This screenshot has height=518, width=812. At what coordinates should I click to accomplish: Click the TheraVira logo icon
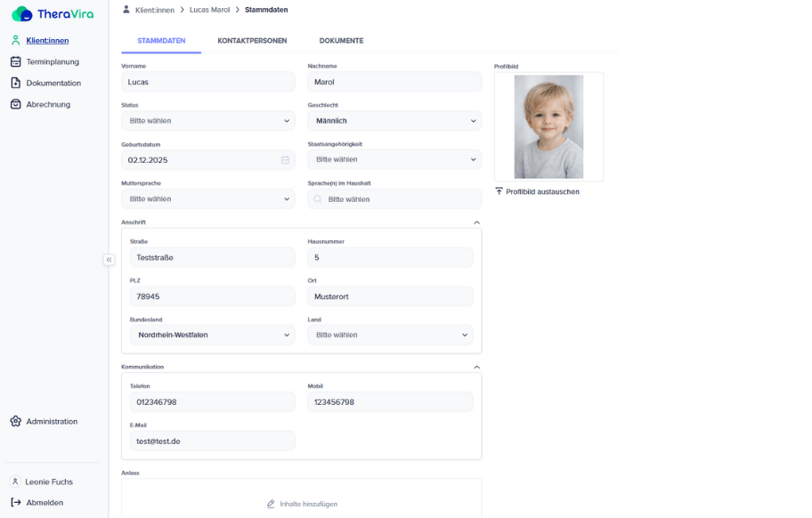click(21, 14)
